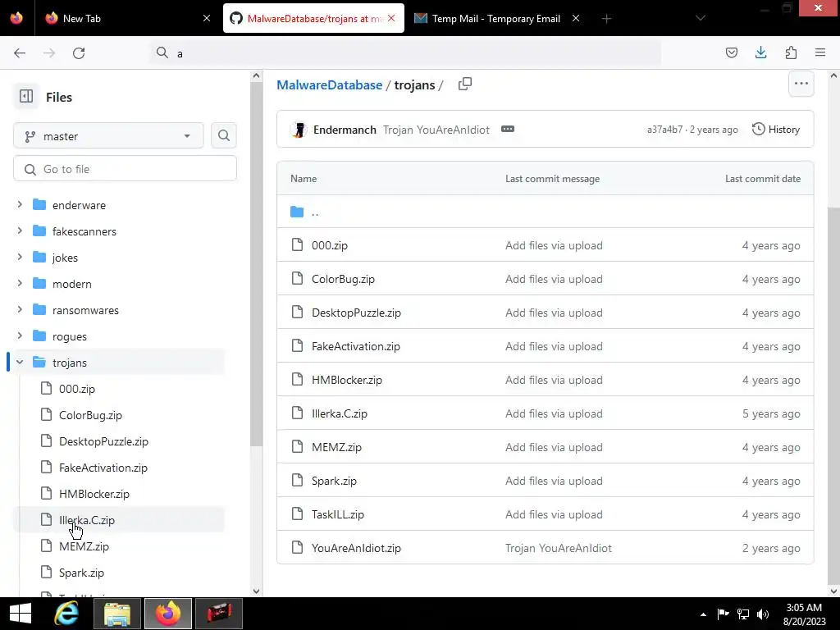Select MalwareDatabase/trojans tab
Screen dimensions: 840x630
(313, 18)
